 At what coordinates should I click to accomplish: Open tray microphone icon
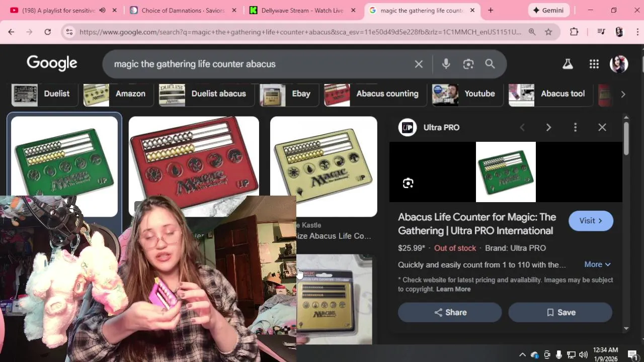click(559, 354)
